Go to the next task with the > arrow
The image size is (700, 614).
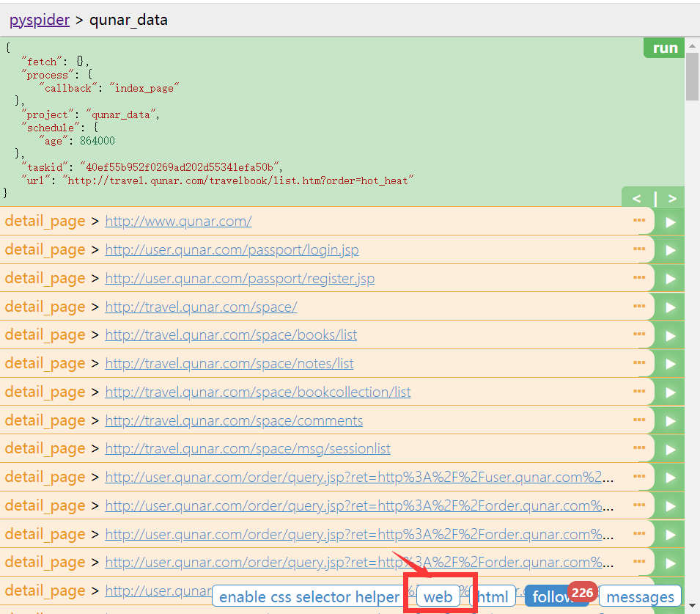point(672,198)
